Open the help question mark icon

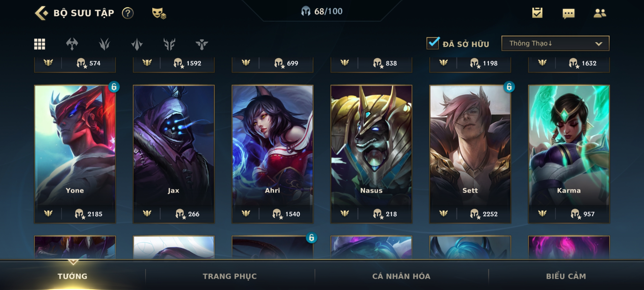tap(128, 13)
